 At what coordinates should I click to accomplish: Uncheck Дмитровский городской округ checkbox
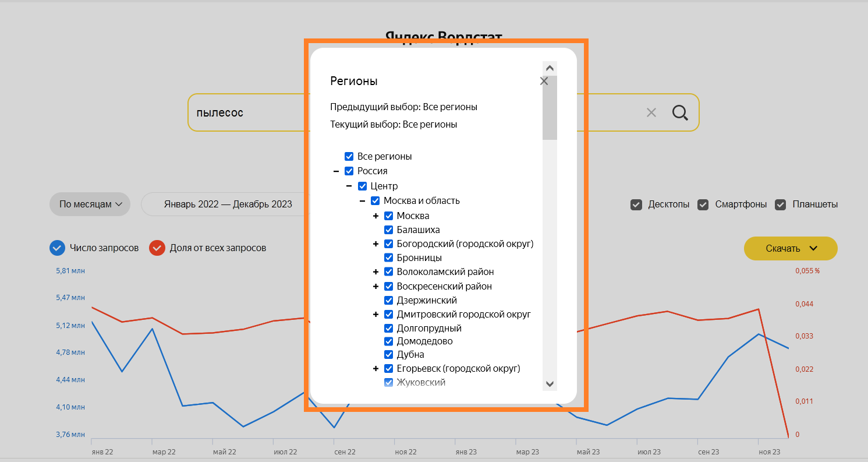point(389,315)
